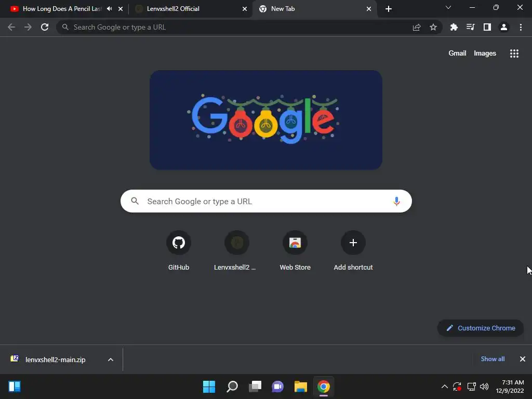The image size is (532, 399).
Task: Expand options chevron for lenvxshell2-main.zip
Action: [111, 360]
